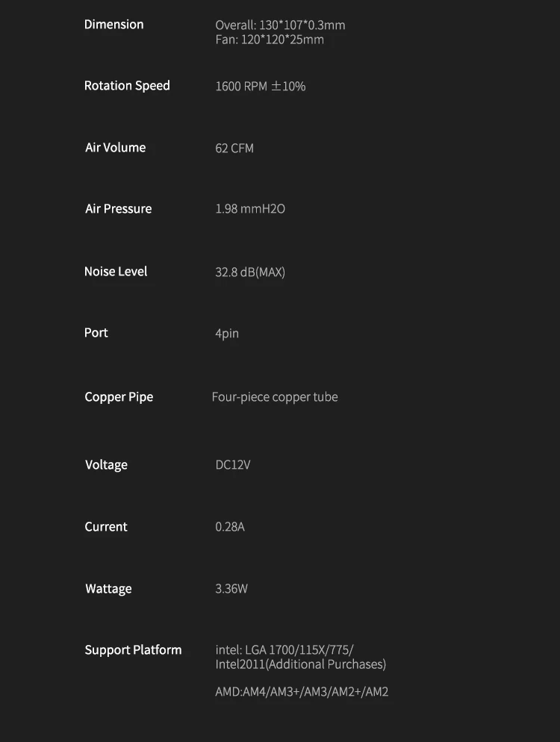Screen dimensions: 560x742
Task: Click the Rotation Speed label
Action: (127, 86)
